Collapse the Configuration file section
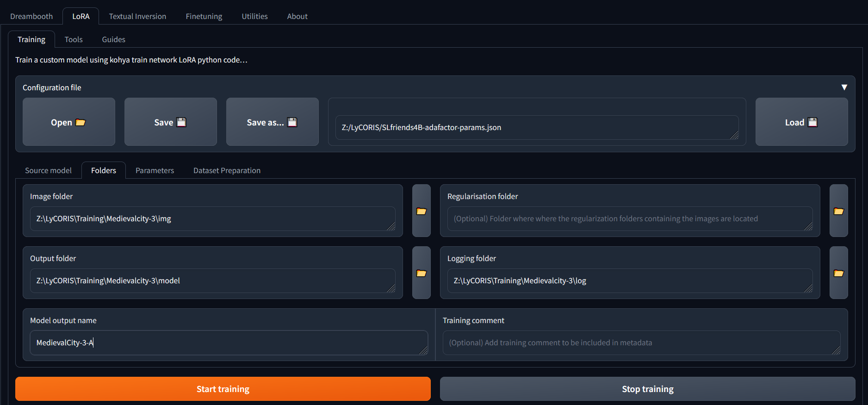The width and height of the screenshot is (868, 405). click(844, 87)
